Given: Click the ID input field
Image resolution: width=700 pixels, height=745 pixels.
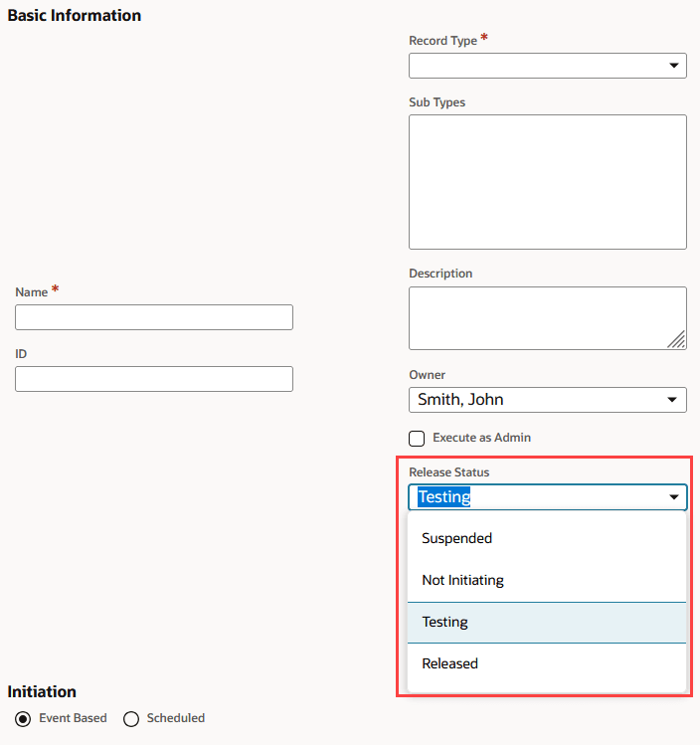Looking at the screenshot, I should (154, 379).
